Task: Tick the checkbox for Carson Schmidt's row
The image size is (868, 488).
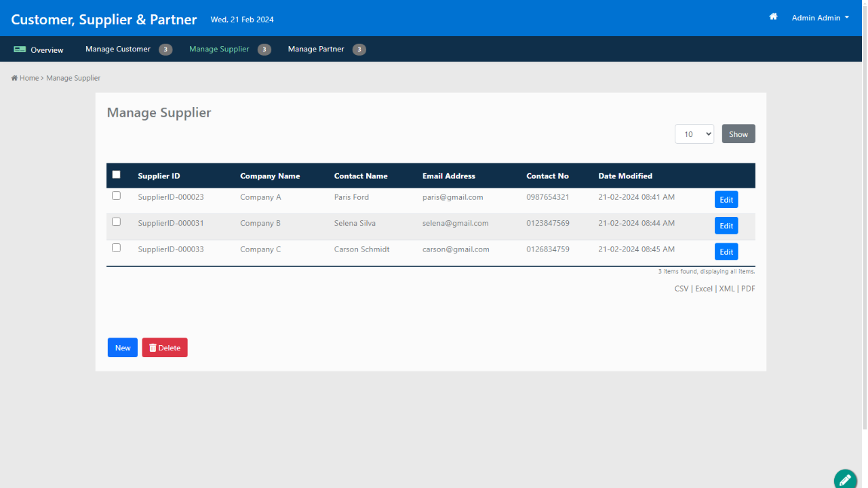Action: [x=116, y=248]
